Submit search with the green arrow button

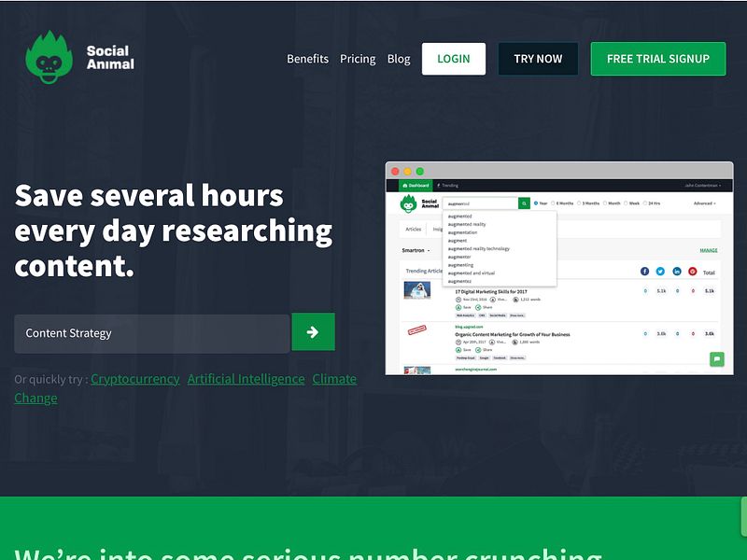pos(313,332)
